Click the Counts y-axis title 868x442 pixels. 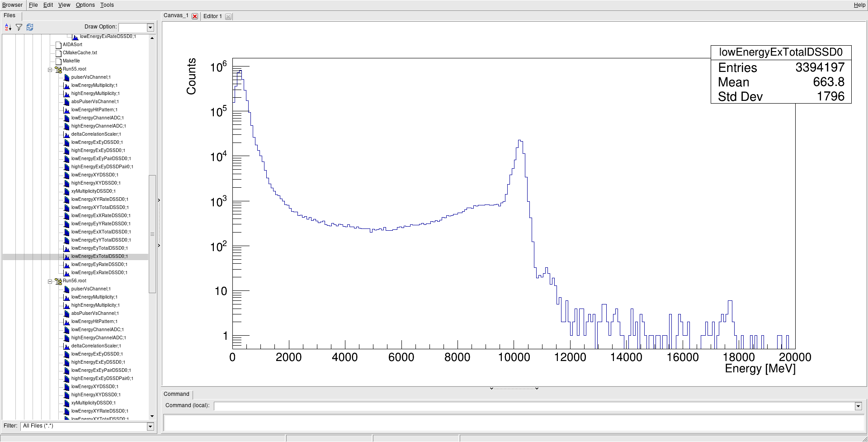(x=191, y=76)
